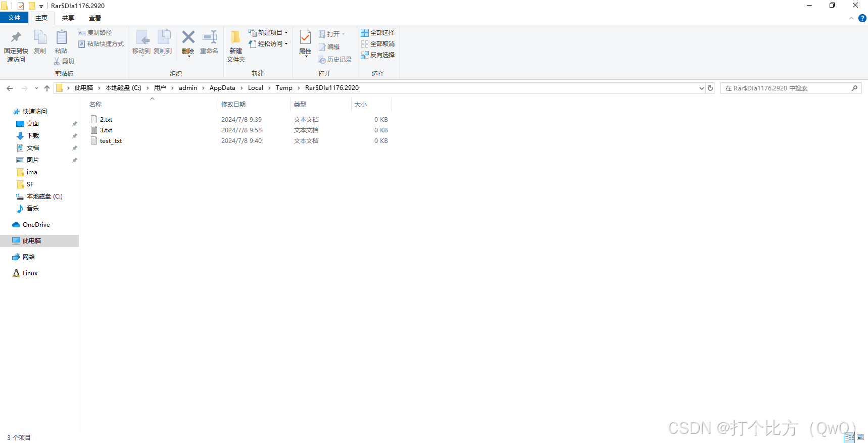Image resolution: width=868 pixels, height=443 pixels.
Task: Click the search box for Rar$DIa1176.2920
Action: pyautogui.click(x=786, y=88)
